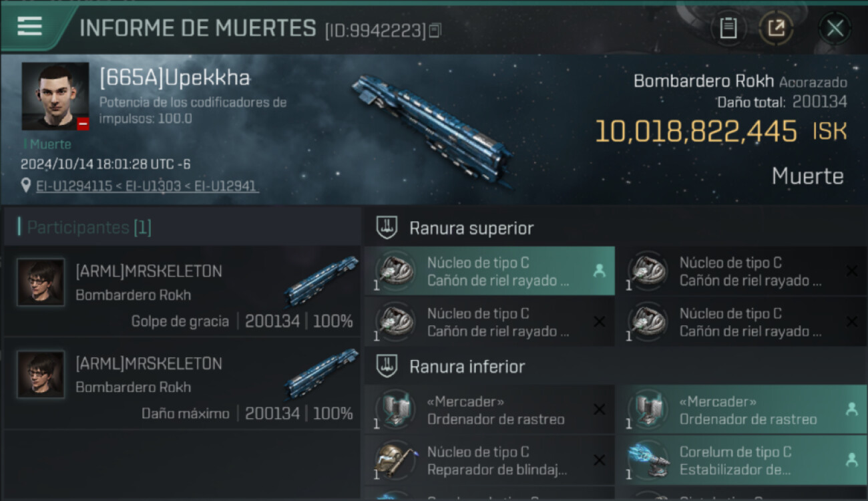
Task: Click the Corelum Estabilizador module icon
Action: pos(648,461)
